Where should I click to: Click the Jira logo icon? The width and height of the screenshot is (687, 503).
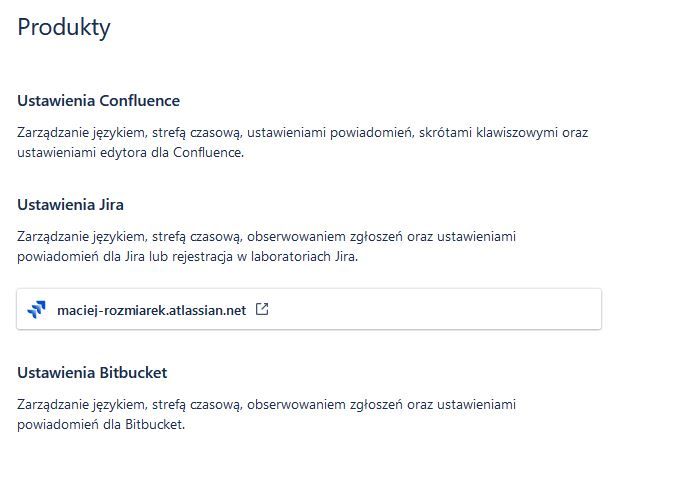point(36,309)
